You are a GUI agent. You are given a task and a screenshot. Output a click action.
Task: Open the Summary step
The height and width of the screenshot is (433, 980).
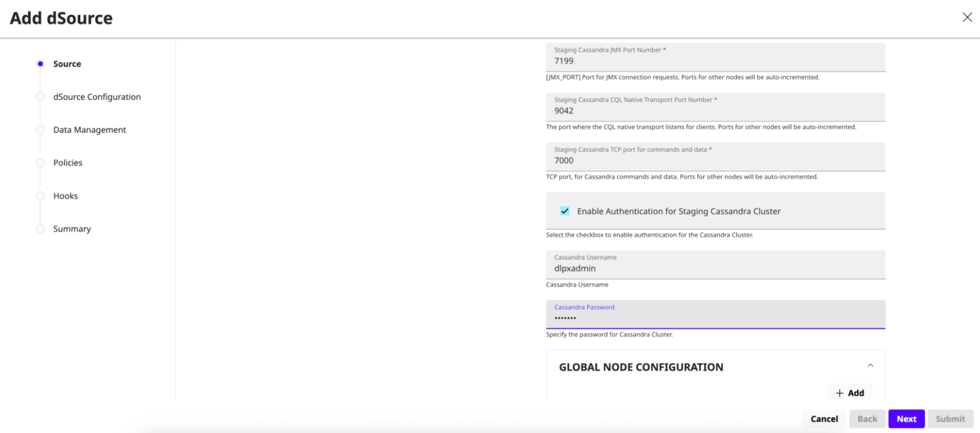pos(72,229)
